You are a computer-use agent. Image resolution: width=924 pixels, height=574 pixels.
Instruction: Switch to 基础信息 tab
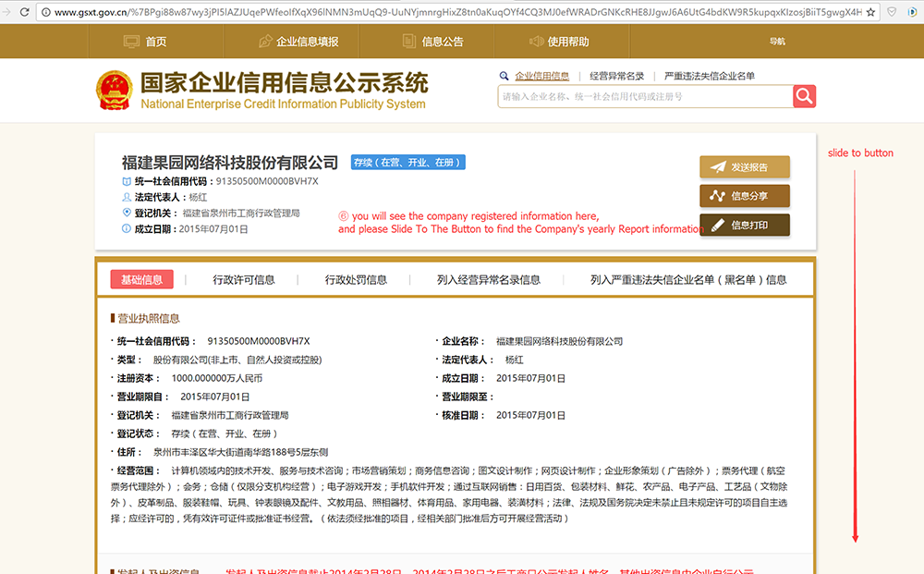point(142,279)
